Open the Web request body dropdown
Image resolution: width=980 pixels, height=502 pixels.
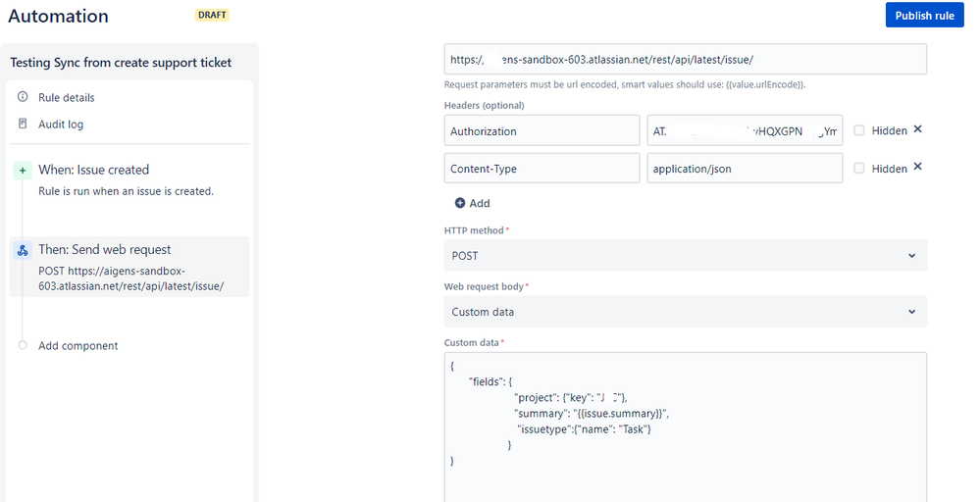pyautogui.click(x=685, y=312)
